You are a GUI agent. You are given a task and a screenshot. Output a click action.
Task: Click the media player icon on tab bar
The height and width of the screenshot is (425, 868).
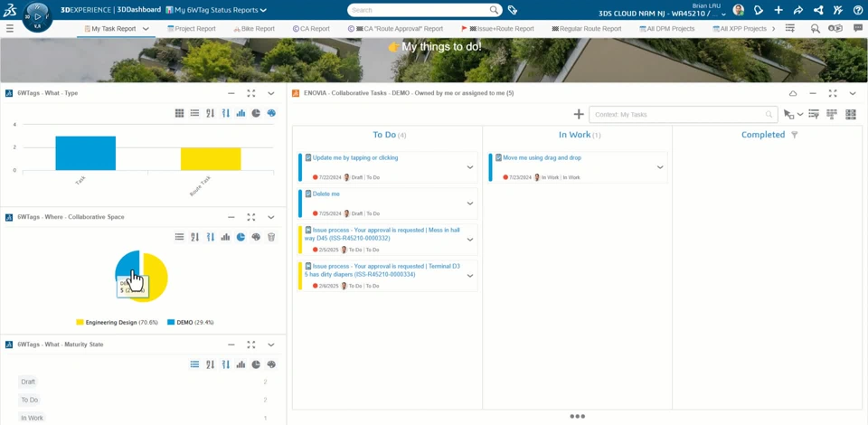tap(835, 29)
